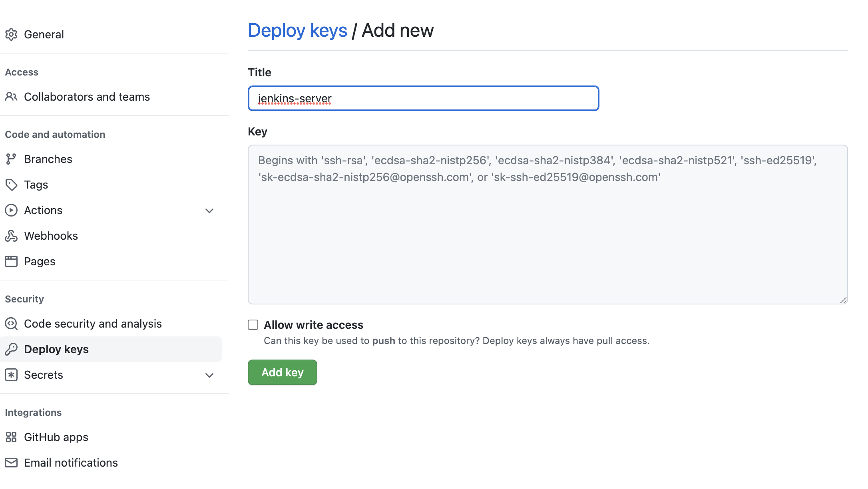Click the Branches git-branch icon

click(11, 159)
